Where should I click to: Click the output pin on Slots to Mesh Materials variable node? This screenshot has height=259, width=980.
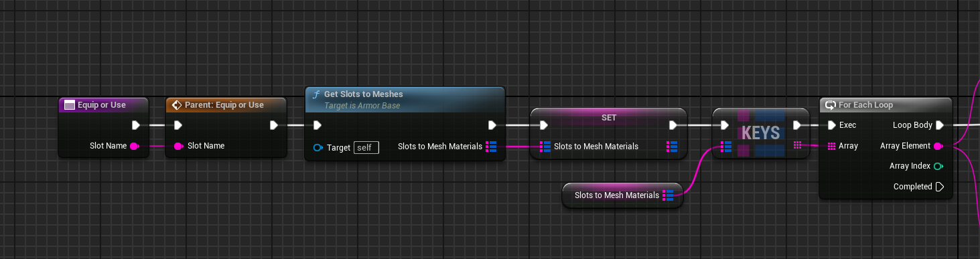(668, 195)
